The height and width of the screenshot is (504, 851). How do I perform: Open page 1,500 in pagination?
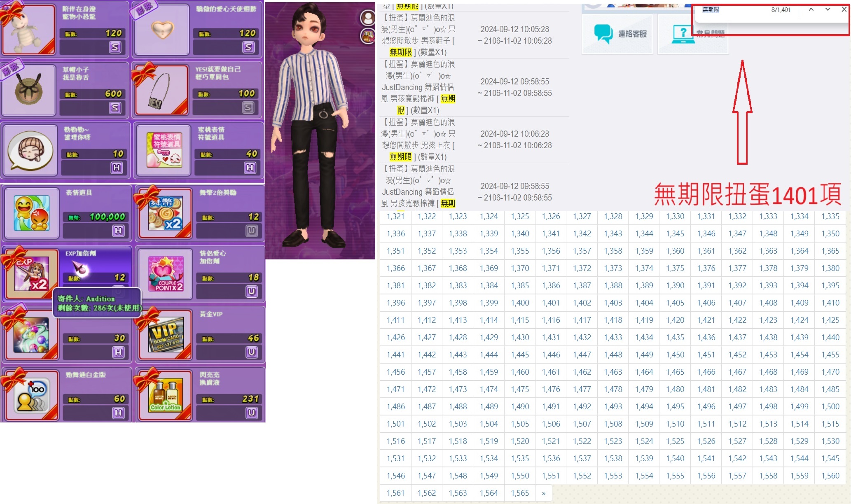pyautogui.click(x=830, y=406)
